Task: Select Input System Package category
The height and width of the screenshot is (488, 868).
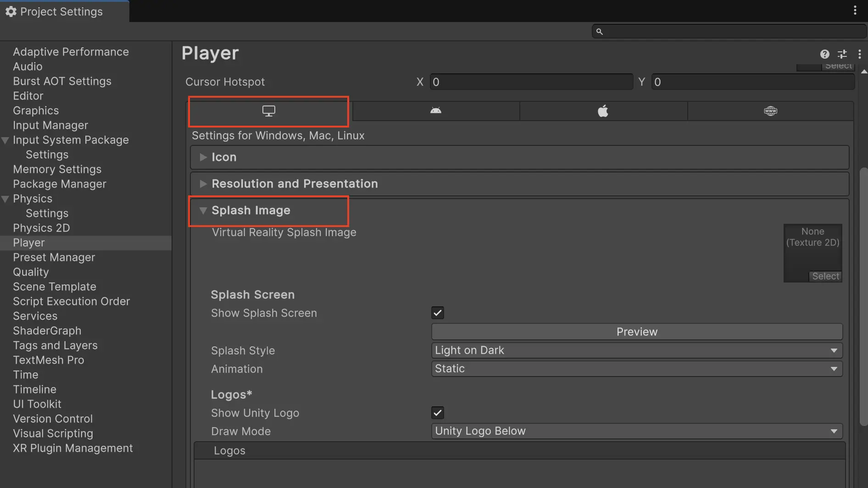Action: click(71, 140)
